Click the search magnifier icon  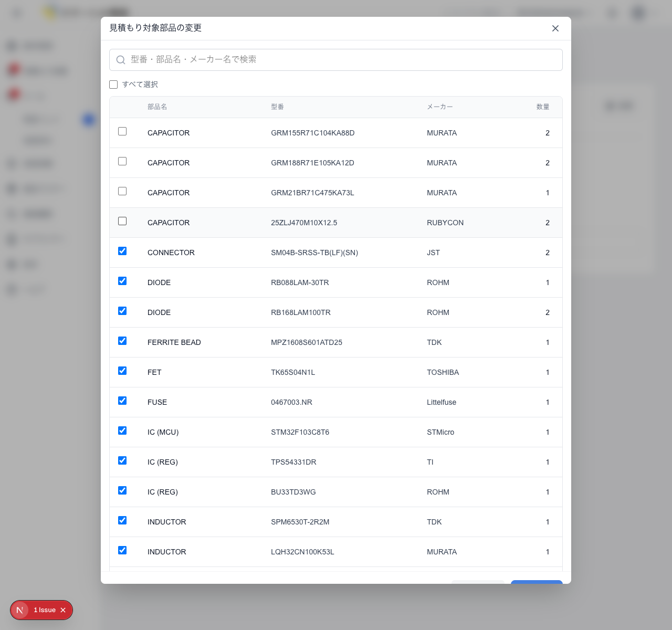pyautogui.click(x=121, y=60)
